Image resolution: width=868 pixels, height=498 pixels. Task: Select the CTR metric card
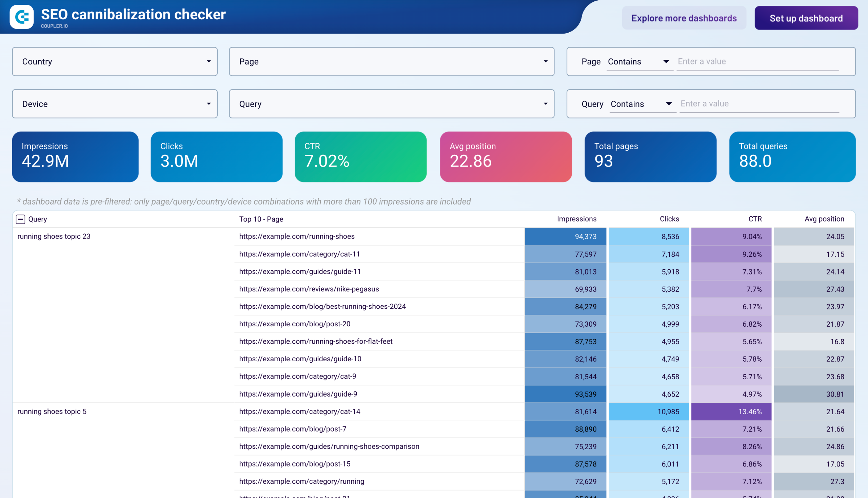click(x=360, y=157)
